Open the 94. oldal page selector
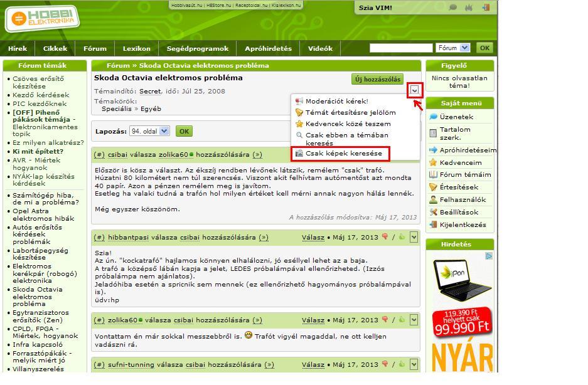588x385 pixels. point(149,131)
